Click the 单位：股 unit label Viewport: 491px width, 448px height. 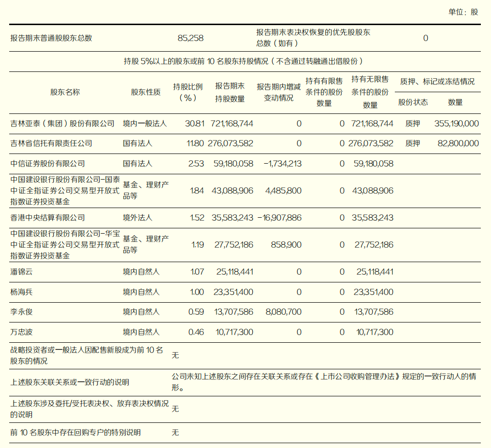coord(463,12)
